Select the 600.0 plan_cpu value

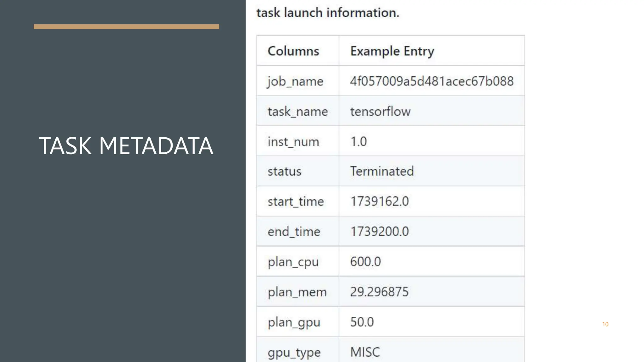pos(365,262)
